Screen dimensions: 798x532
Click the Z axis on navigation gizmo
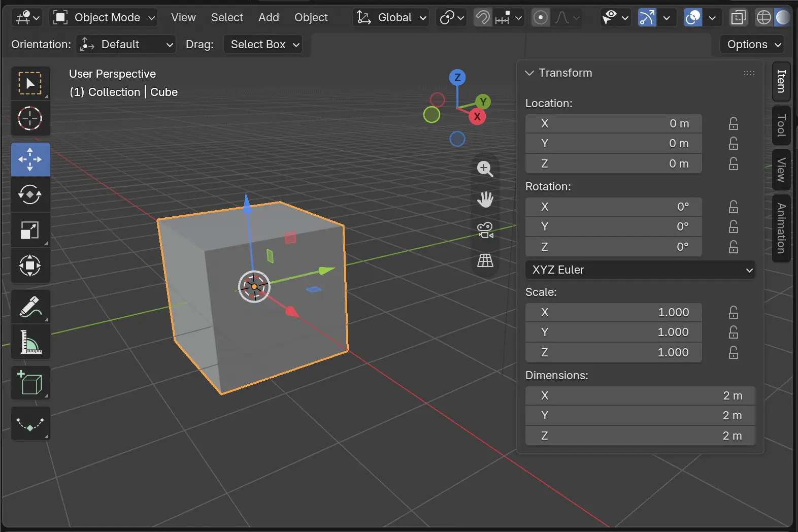(x=457, y=77)
